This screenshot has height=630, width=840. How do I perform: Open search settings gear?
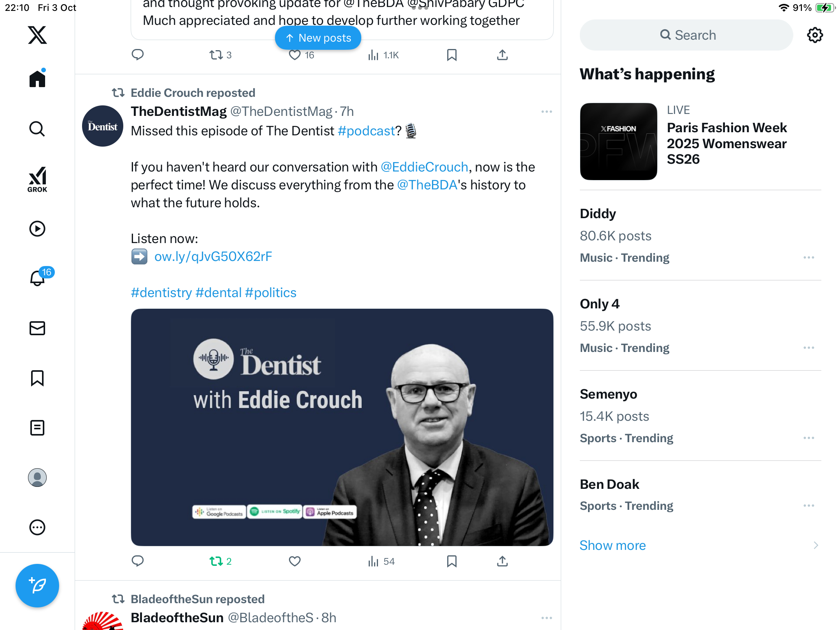tap(815, 35)
